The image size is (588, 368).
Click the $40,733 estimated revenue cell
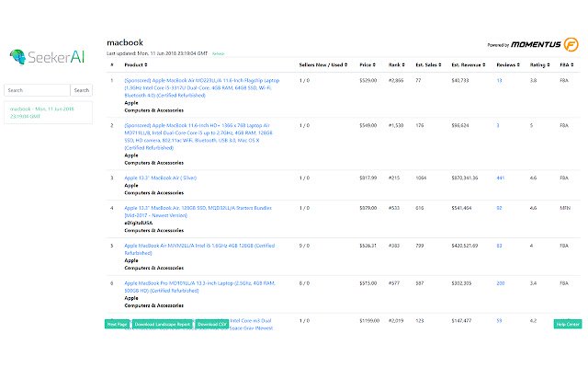(460, 80)
